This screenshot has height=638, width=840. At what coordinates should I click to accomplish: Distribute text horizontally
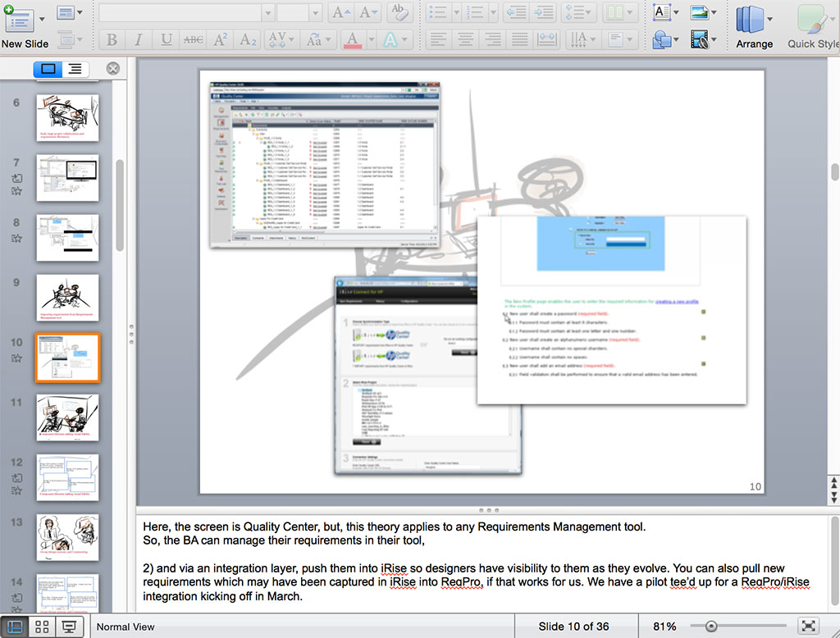[546, 39]
